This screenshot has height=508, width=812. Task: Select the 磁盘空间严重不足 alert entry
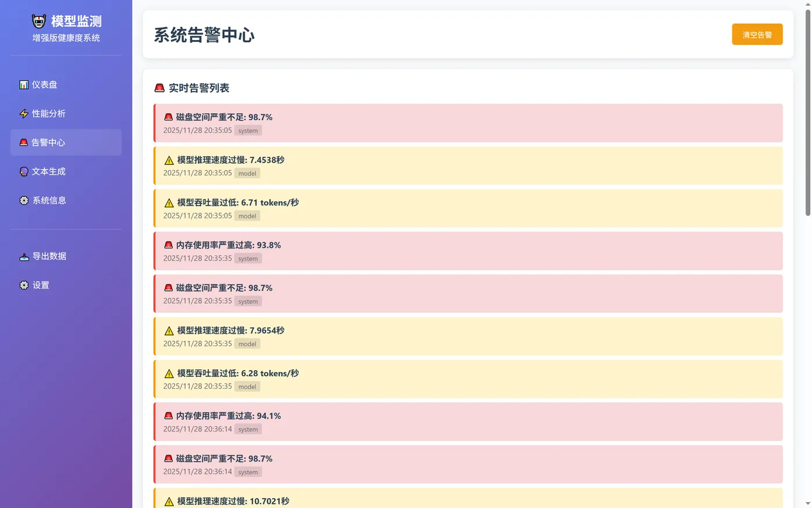click(467, 123)
